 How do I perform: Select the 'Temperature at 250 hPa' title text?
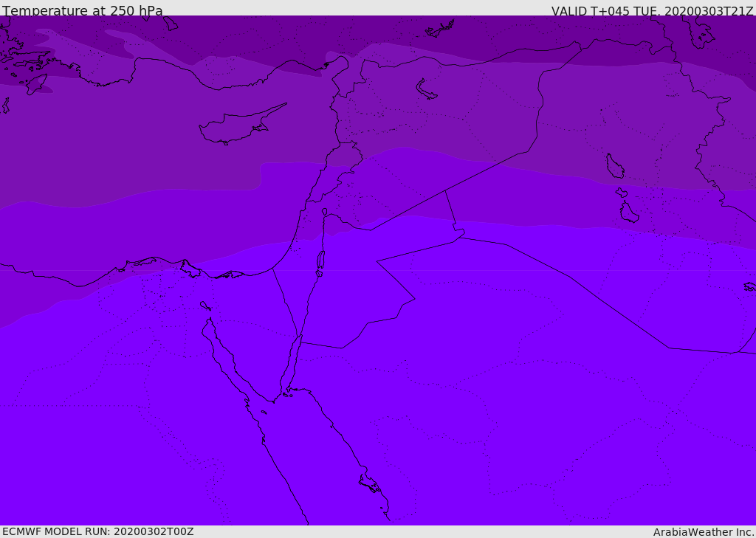83,10
